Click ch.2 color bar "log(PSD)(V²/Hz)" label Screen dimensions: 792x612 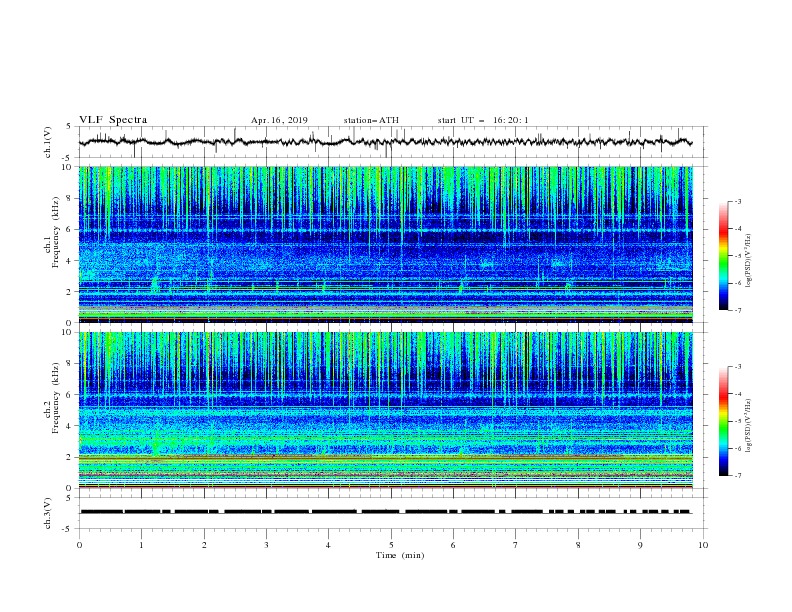click(x=749, y=426)
